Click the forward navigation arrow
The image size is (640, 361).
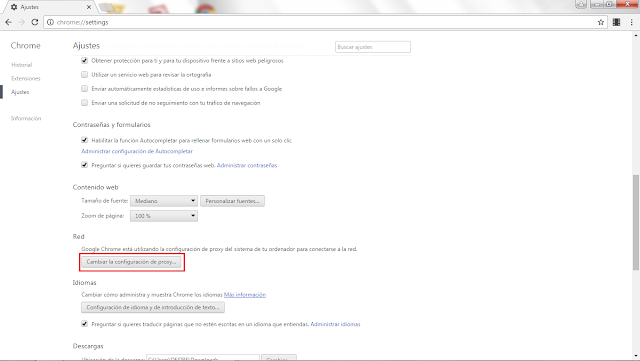click(x=21, y=22)
